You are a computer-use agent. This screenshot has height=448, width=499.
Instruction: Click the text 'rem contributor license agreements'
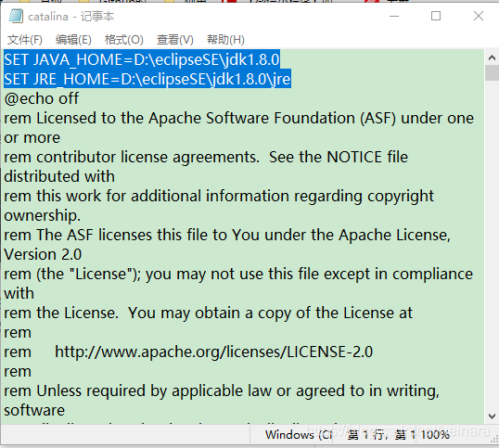[131, 157]
